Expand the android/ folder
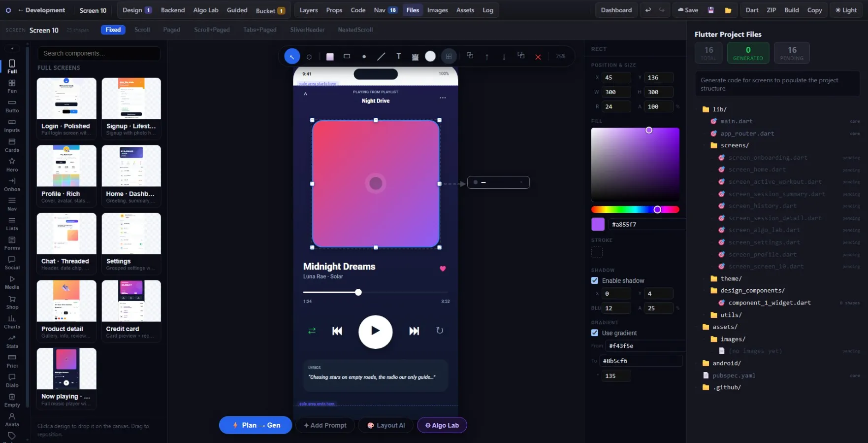 [x=721, y=363]
